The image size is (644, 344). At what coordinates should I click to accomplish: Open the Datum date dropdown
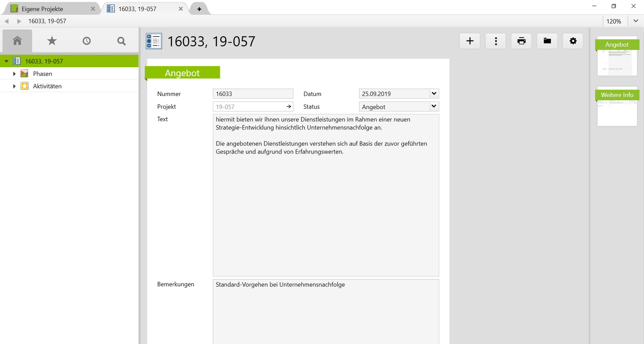(434, 93)
